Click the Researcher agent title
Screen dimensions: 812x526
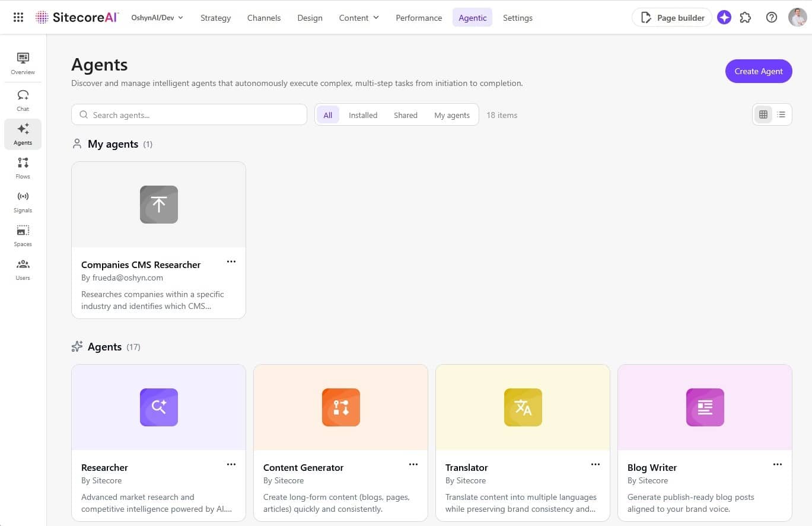(x=104, y=467)
